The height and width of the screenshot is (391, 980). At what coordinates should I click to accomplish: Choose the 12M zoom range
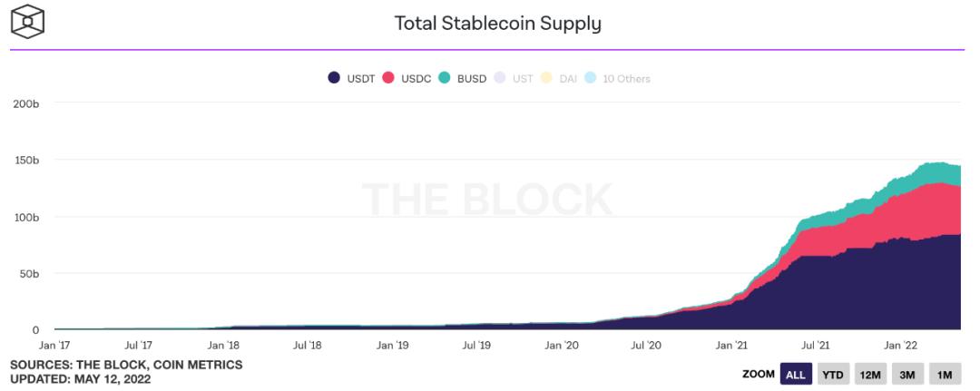pyautogui.click(x=869, y=375)
